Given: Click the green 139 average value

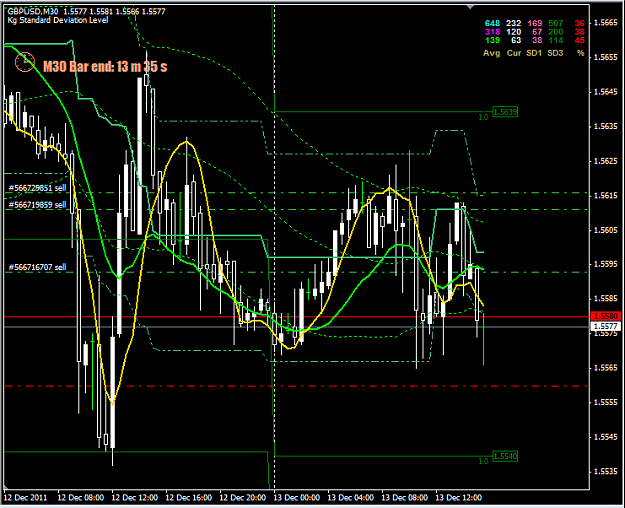Looking at the screenshot, I should [493, 40].
